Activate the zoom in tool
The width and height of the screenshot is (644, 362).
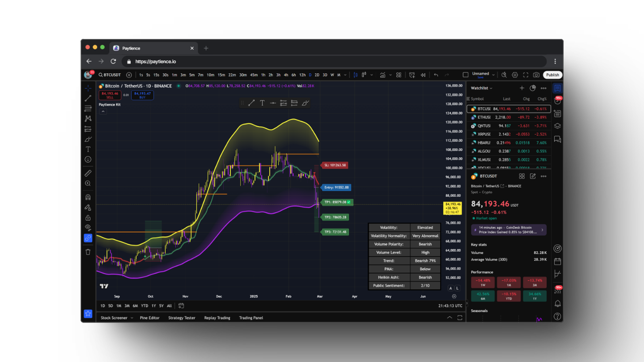[88, 184]
